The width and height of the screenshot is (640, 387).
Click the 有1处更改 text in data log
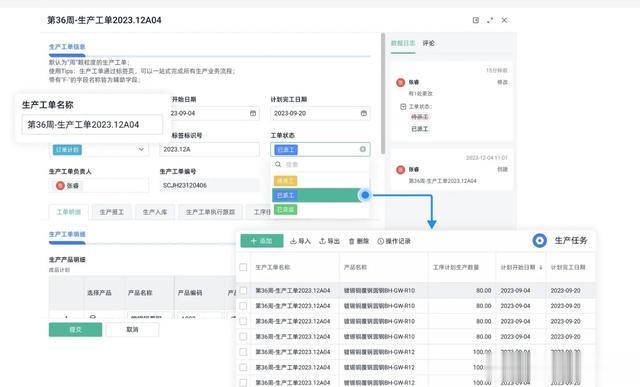(x=420, y=93)
